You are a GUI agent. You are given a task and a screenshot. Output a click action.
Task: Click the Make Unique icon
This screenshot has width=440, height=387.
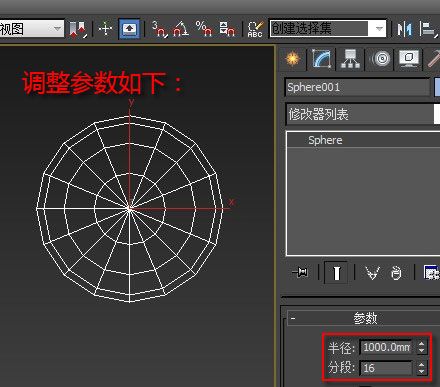click(372, 273)
